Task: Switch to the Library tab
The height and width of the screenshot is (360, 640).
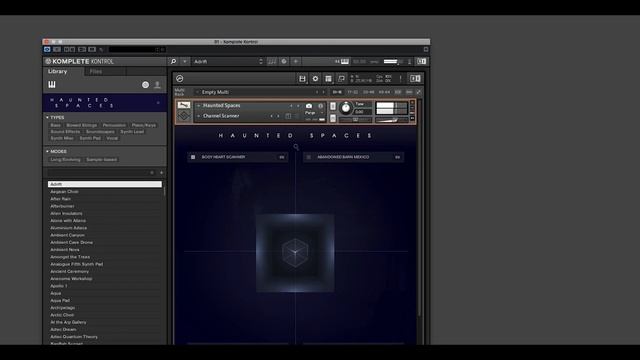Action: [x=58, y=71]
